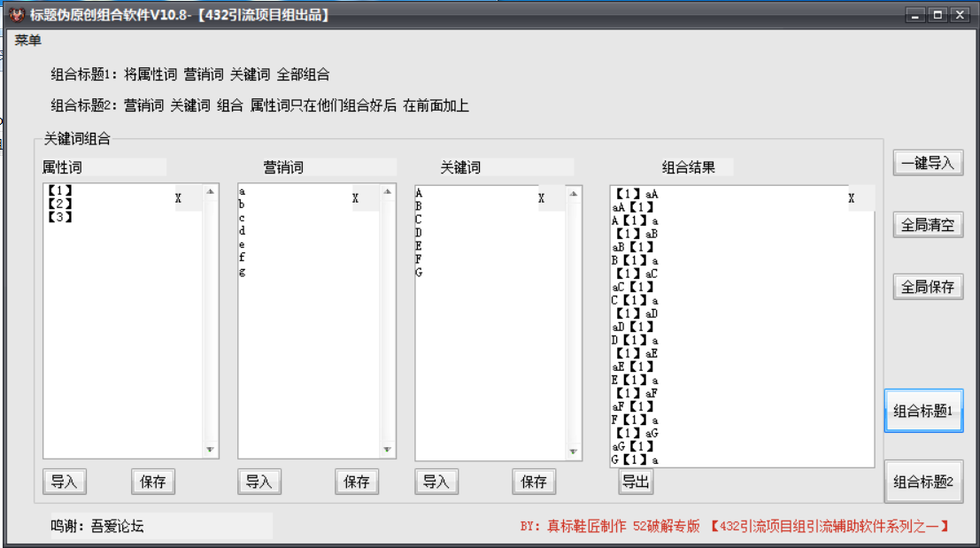Screen dimensions: 980x548
Task: Click 保存 under the 属性词 list
Action: pyautogui.click(x=153, y=482)
